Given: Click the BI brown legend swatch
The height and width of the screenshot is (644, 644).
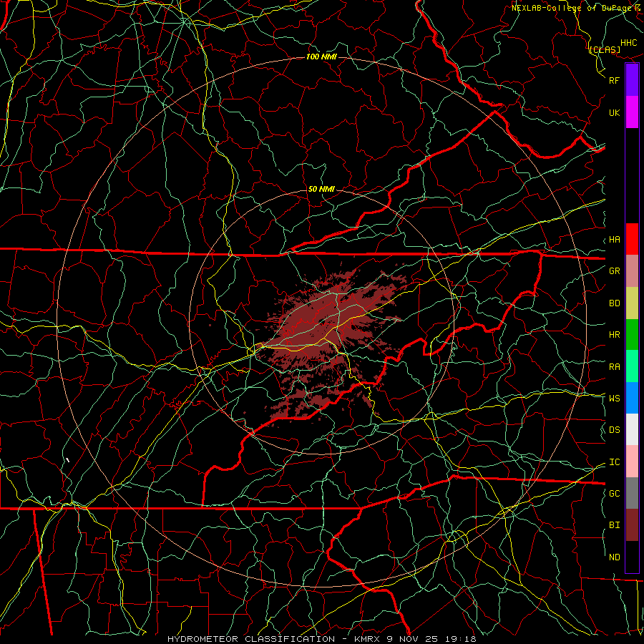Looking at the screenshot, I should (x=632, y=525).
